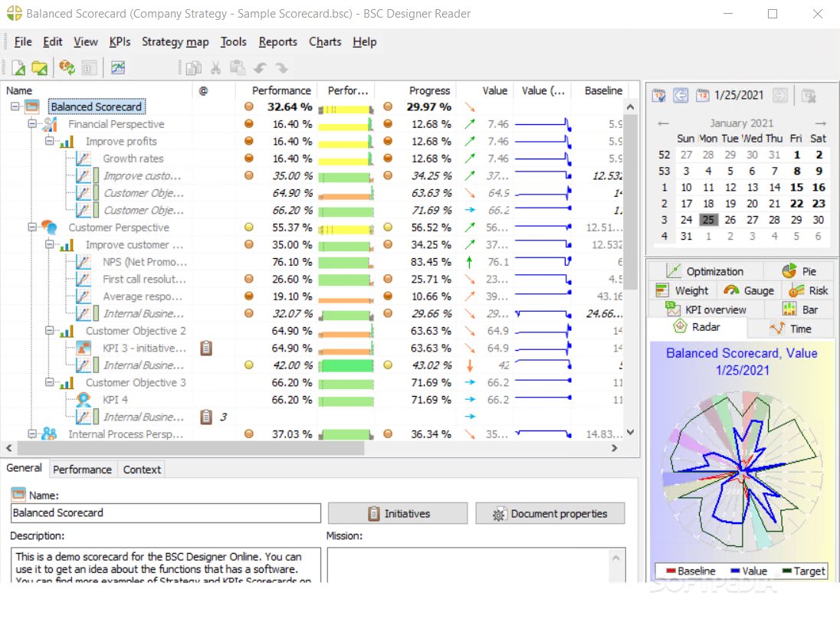Click the strategy map chart toolbar icon
840x635 pixels.
tap(118, 68)
